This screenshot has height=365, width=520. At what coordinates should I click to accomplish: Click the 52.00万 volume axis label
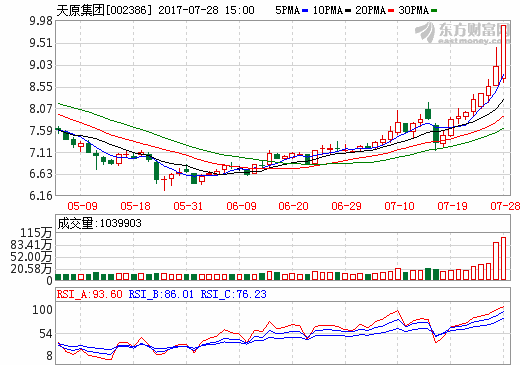tap(31, 257)
